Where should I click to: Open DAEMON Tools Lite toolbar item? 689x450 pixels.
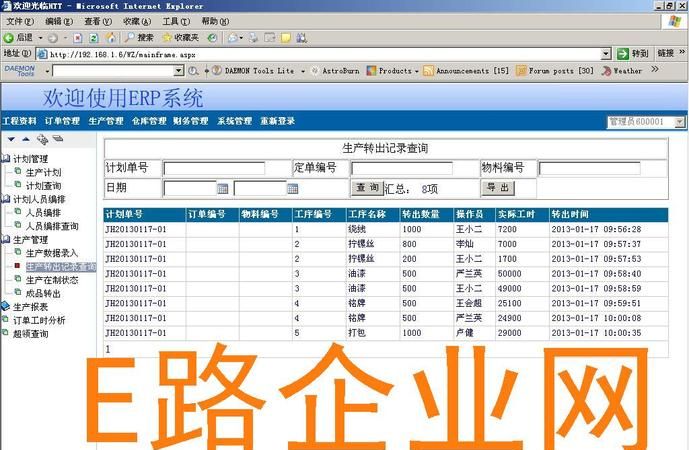pyautogui.click(x=254, y=71)
